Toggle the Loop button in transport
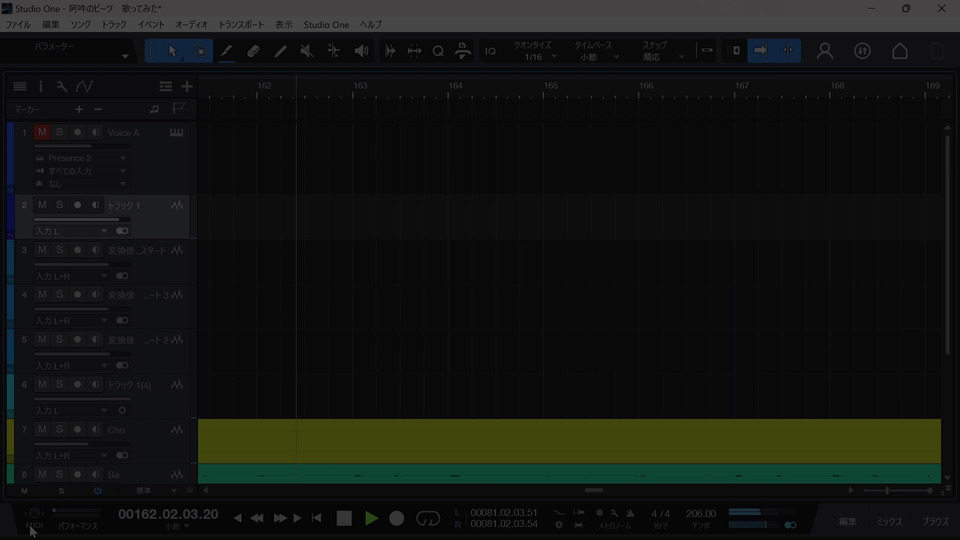 click(x=427, y=518)
